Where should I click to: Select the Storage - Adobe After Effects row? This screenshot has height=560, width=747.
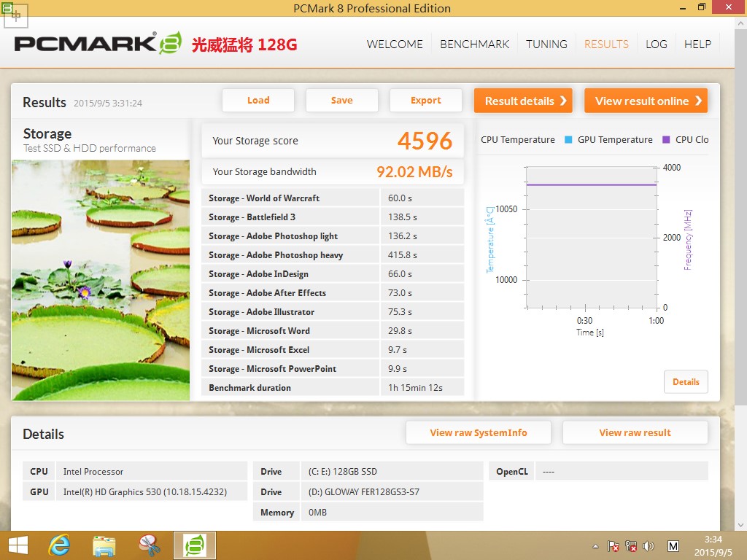point(333,293)
